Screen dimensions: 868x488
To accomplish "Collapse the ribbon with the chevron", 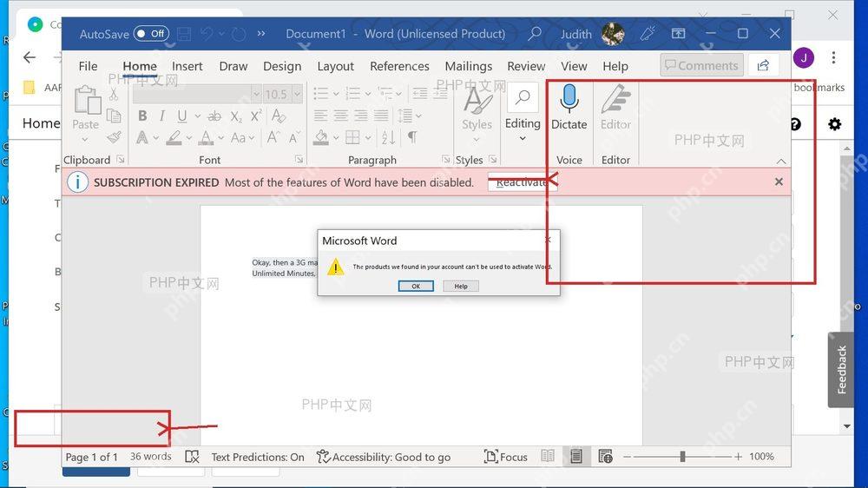I will pos(781,162).
